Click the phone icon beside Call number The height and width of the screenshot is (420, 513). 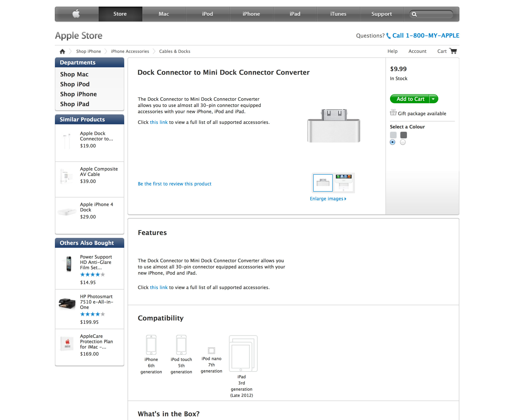pyautogui.click(x=388, y=36)
